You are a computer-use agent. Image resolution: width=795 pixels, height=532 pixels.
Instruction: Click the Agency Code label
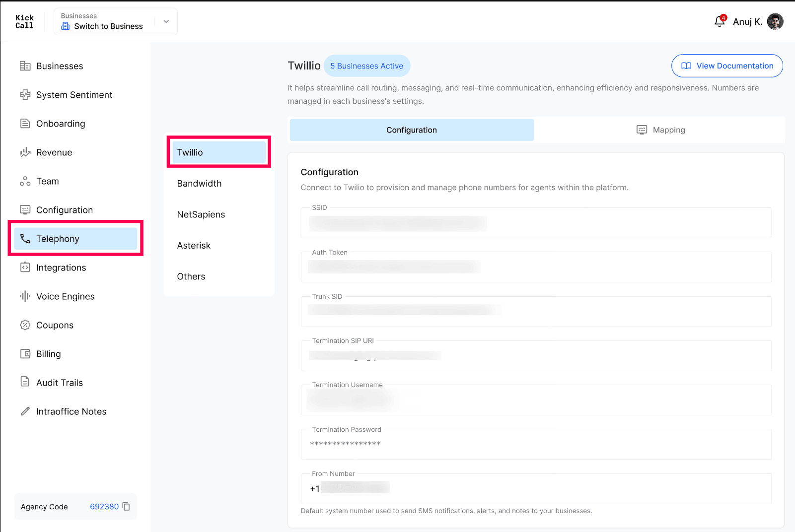point(44,507)
